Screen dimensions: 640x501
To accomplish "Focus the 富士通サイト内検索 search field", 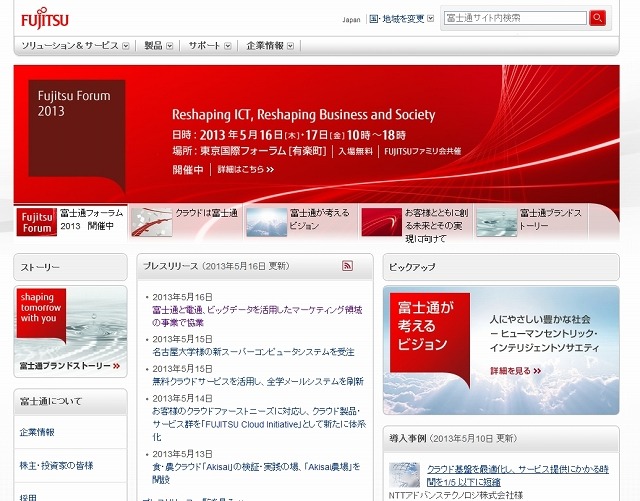I will click(515, 18).
